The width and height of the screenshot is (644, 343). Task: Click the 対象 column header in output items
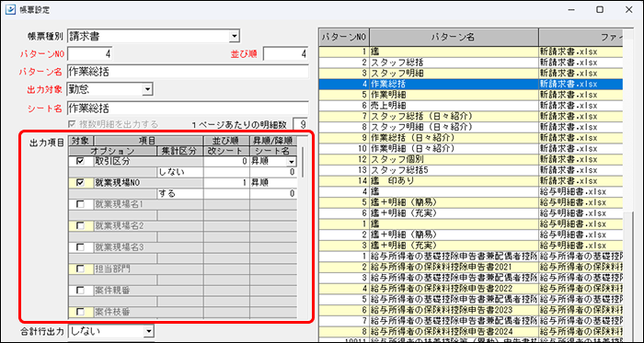81,141
